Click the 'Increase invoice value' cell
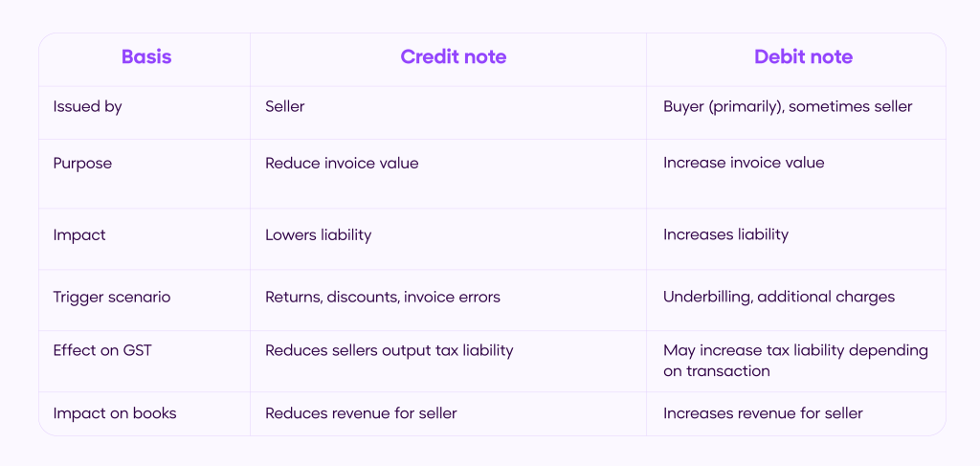The width and height of the screenshot is (980, 466). [744, 163]
